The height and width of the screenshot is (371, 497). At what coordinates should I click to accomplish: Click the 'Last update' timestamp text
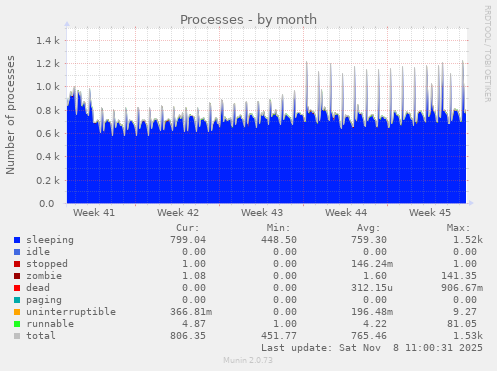(x=372, y=348)
